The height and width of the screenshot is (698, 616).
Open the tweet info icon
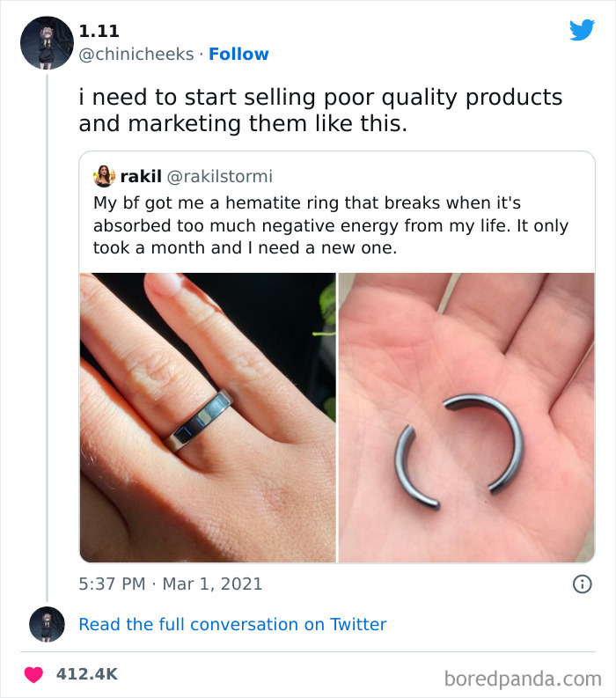(582, 584)
